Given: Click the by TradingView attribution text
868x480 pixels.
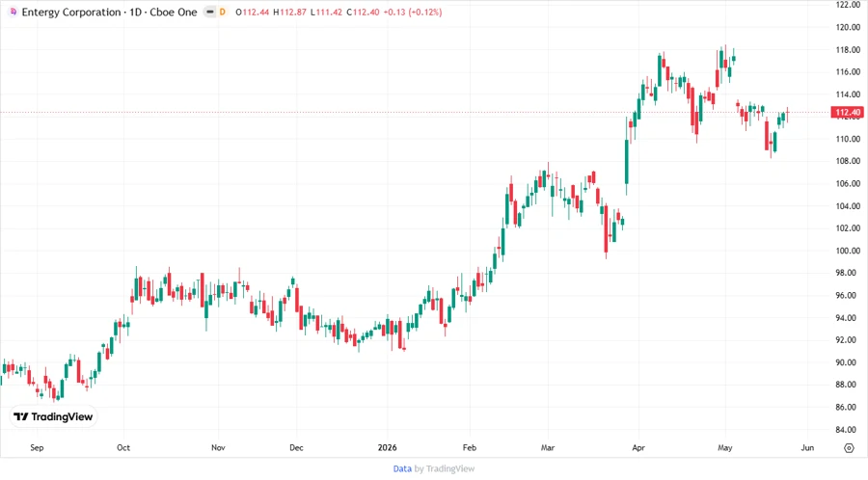Looking at the screenshot, I should [445, 469].
